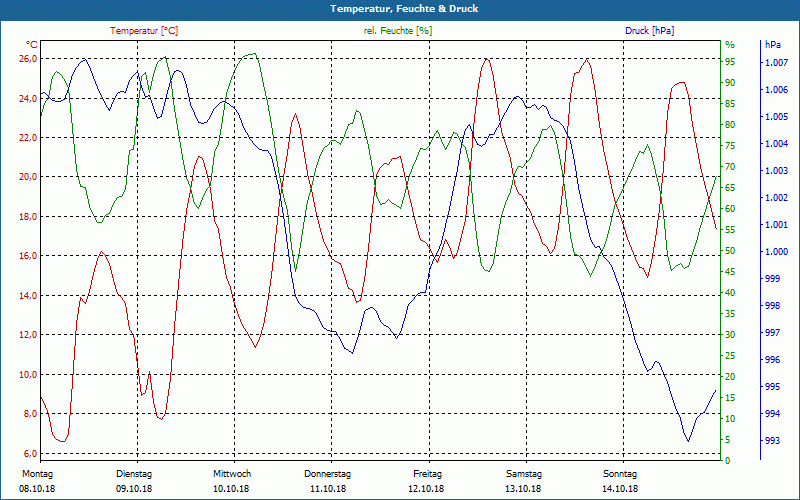Click the 995 pressure axis value
This screenshot has height=500, width=800.
pos(772,387)
